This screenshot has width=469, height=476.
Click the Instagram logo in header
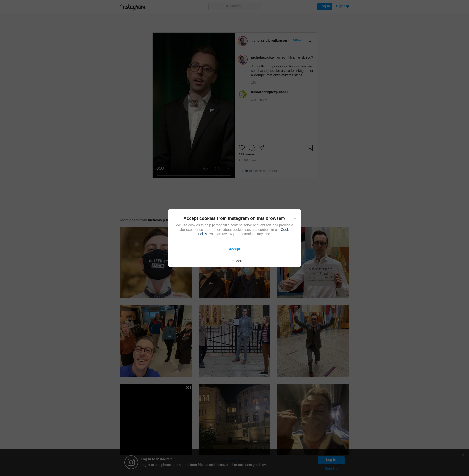pyautogui.click(x=133, y=7)
